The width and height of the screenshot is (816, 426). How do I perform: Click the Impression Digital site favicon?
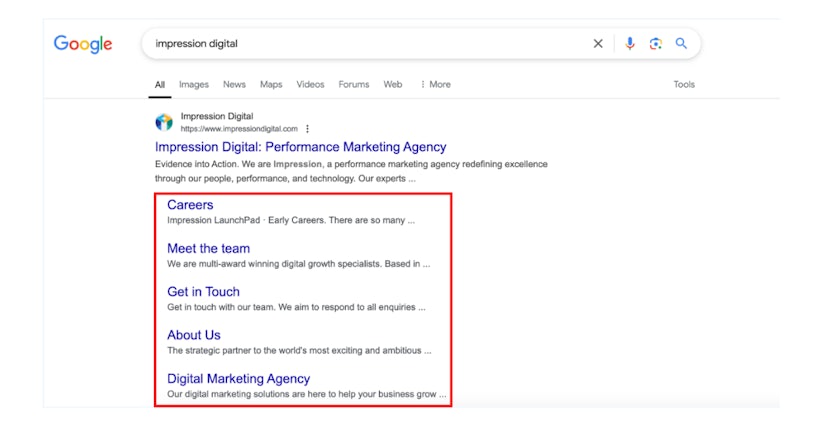coord(164,122)
